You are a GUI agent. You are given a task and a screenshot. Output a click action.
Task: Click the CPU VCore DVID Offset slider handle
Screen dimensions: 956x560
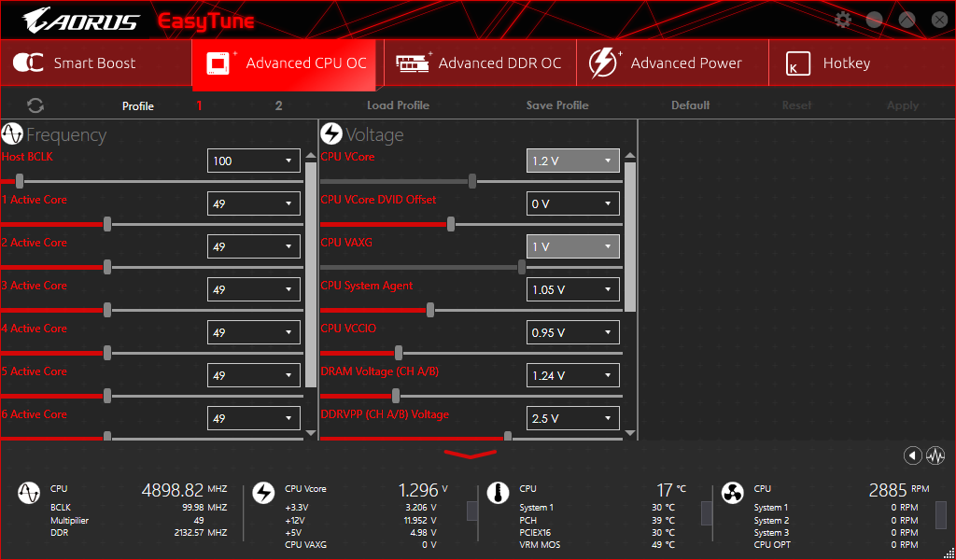pos(451,224)
